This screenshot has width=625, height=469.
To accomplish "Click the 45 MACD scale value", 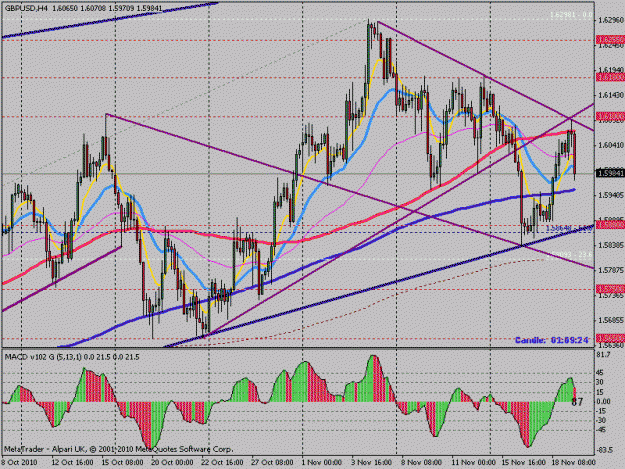I will (599, 373).
